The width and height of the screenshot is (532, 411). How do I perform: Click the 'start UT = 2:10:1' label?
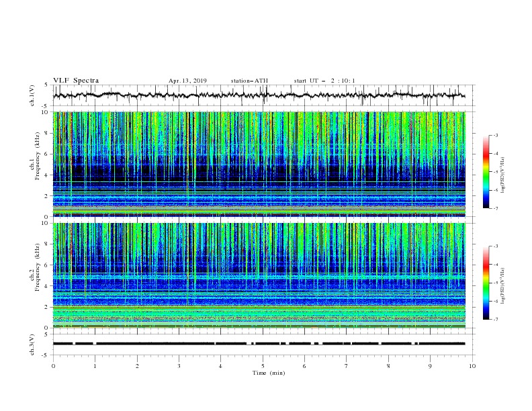point(324,81)
